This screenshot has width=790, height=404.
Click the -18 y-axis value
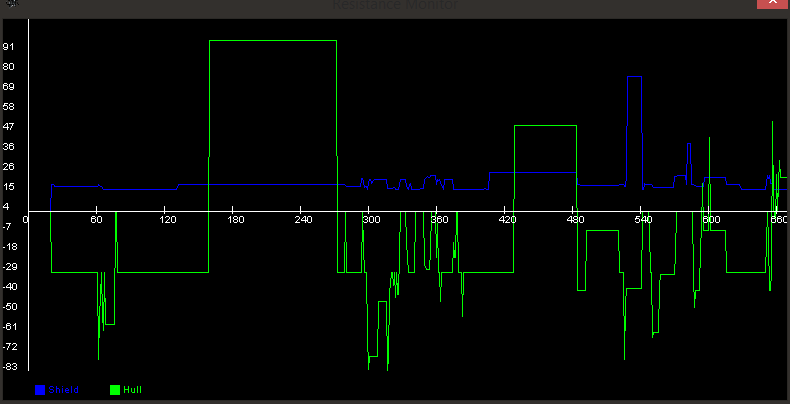(x=10, y=247)
